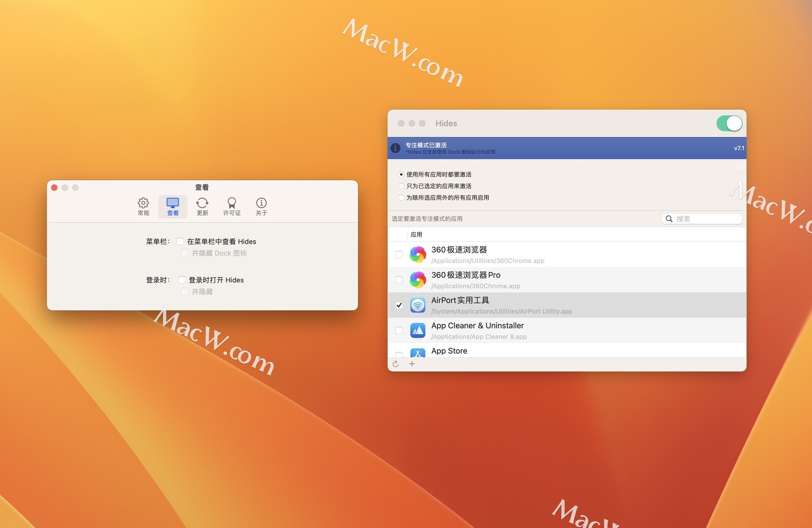Click the 360极速浏览器 app icon
Image resolution: width=812 pixels, height=528 pixels.
click(418, 254)
